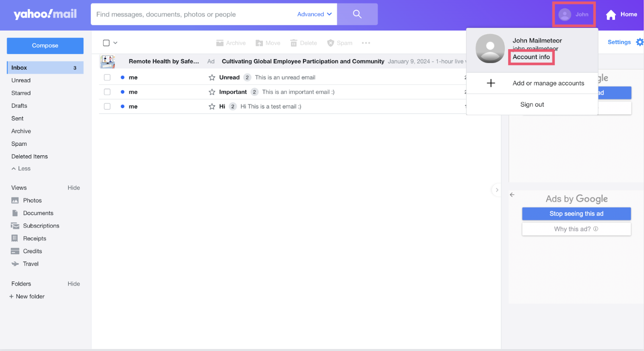Click the Photos view icon
The width and height of the screenshot is (644, 351).
15,200
